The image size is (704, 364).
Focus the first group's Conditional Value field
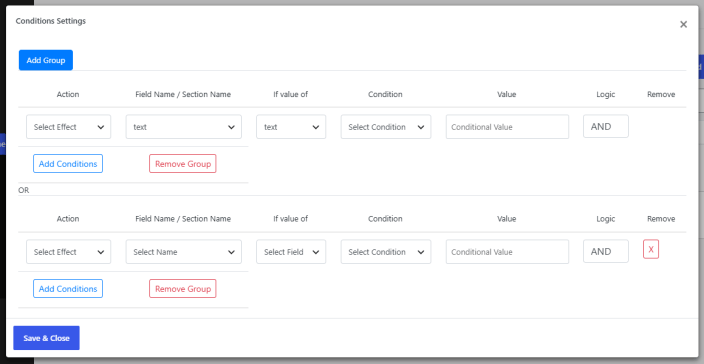pos(507,127)
